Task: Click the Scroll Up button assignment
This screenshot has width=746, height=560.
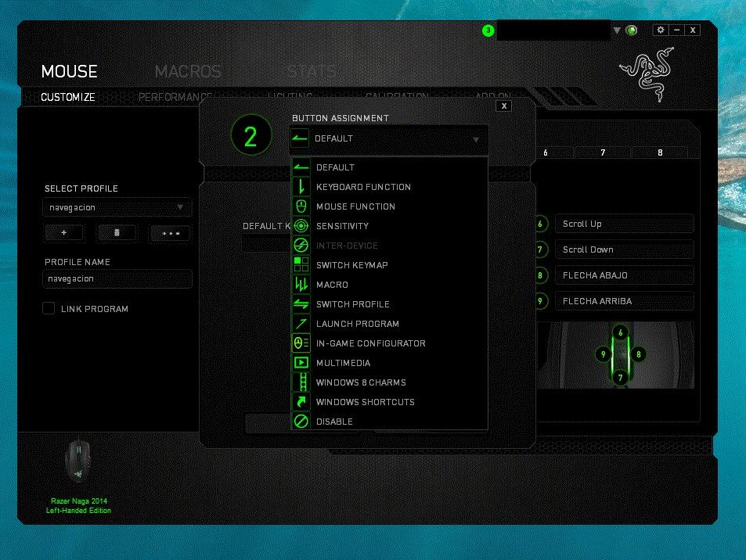Action: pos(624,224)
